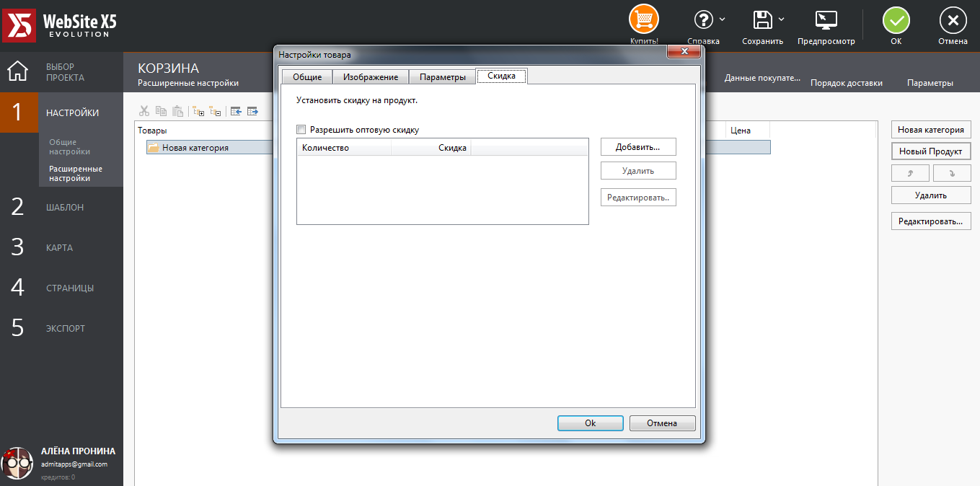Switch to the Изображение tab
980x486 pixels.
[x=371, y=77]
